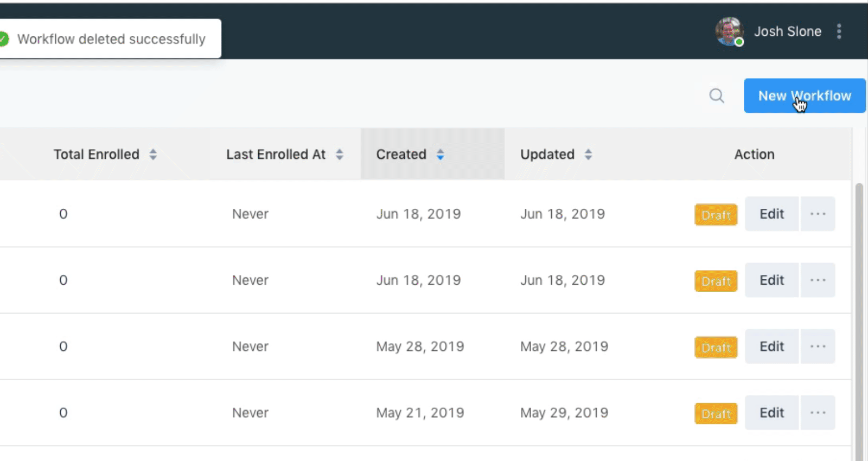Sort by Updated column arrows
Screen dimensions: 868x461
588,155
